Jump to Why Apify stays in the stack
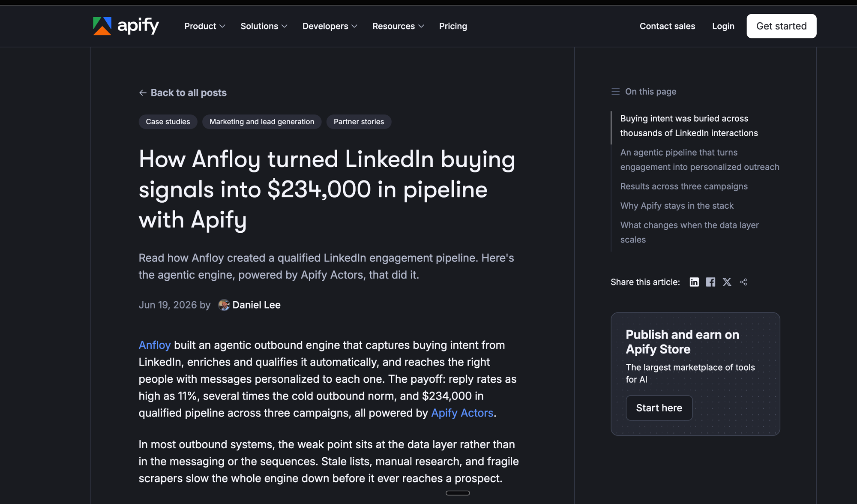The height and width of the screenshot is (504, 857). pos(677,206)
